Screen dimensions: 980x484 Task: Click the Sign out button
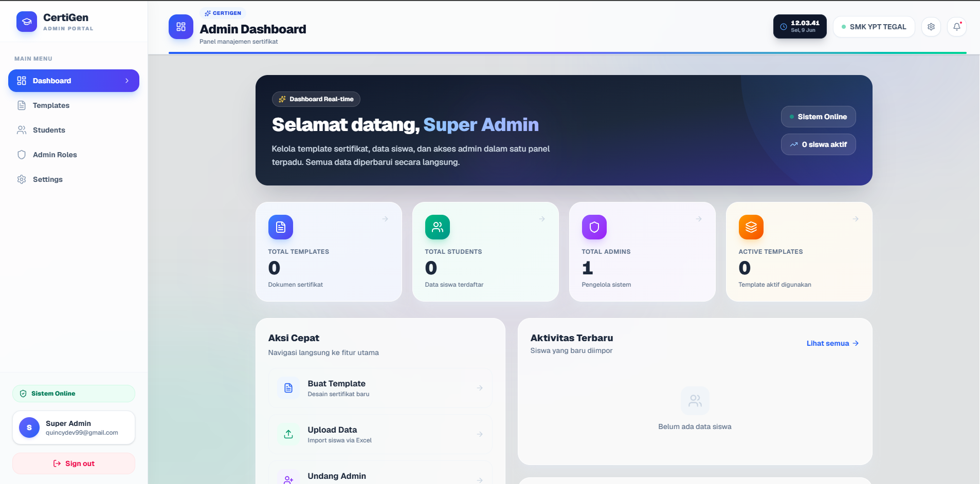[74, 463]
